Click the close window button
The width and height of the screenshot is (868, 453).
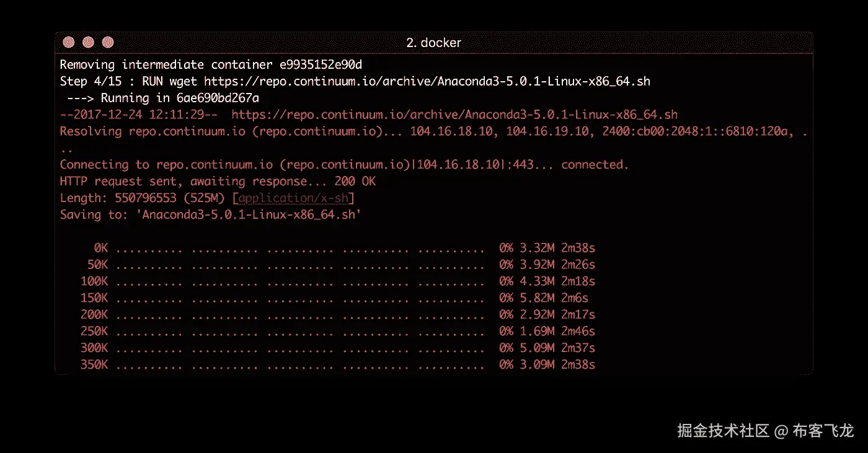pos(69,43)
